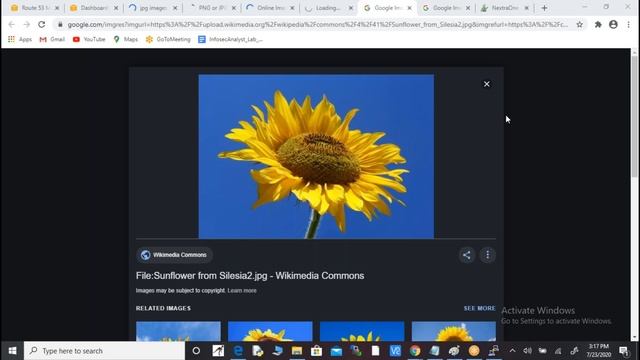The width and height of the screenshot is (640, 360).
Task: Bookmark this page with the star icon
Action: pos(580,24)
